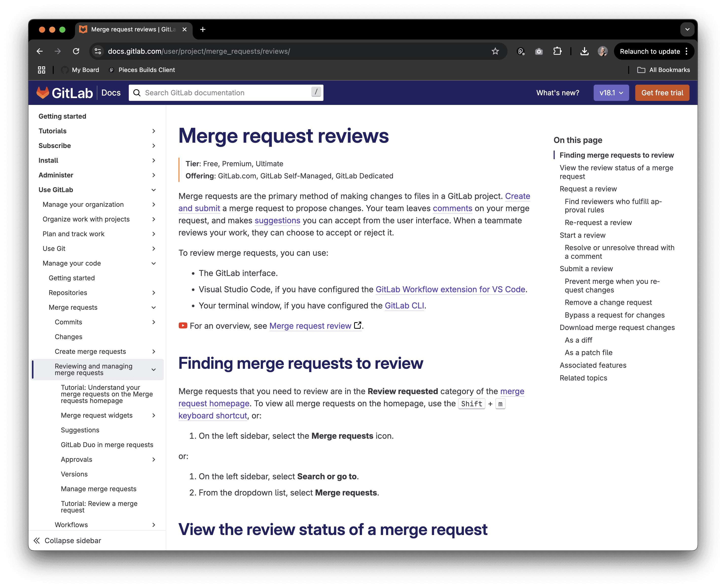
Task: Open the keyboard shortcut link
Action: (213, 416)
